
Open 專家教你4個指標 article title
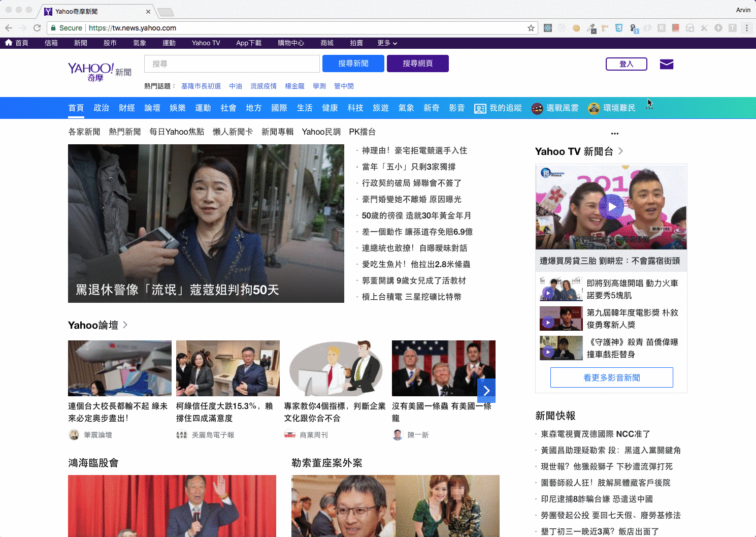[x=335, y=412]
